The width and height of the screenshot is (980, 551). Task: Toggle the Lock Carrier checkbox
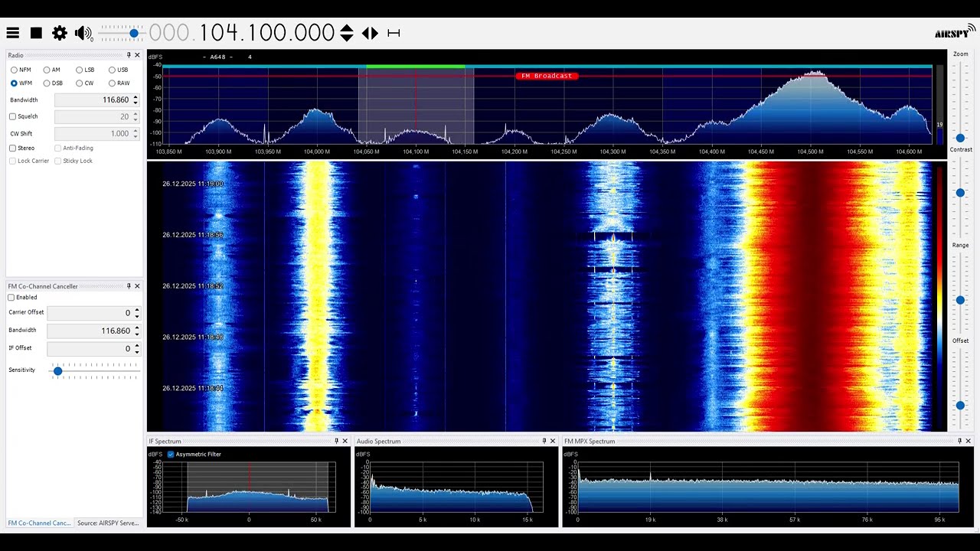[x=12, y=161]
